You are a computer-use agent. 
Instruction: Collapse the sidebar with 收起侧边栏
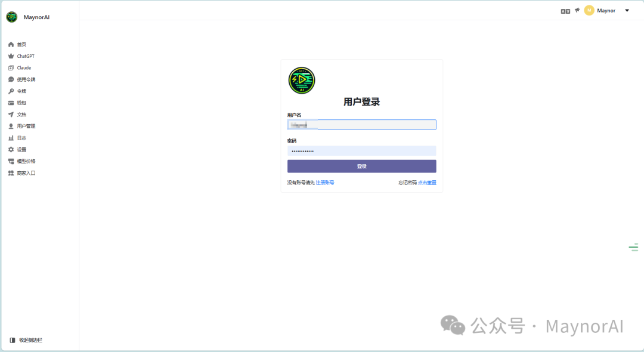26,340
